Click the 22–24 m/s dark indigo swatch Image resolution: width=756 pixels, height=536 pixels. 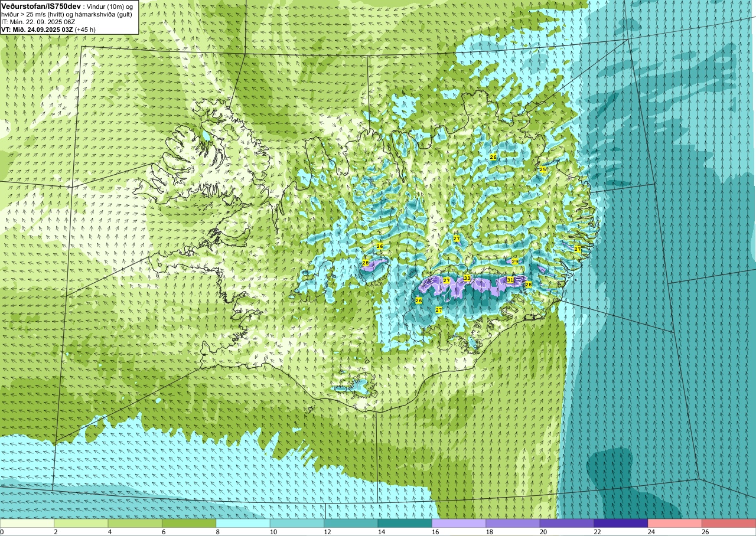click(621, 524)
